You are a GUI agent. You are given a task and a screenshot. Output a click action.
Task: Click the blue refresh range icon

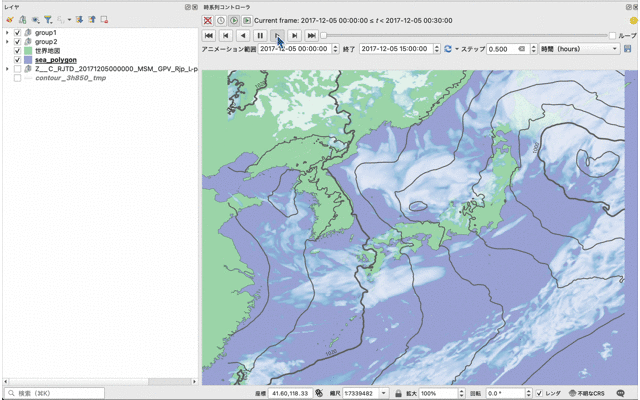pyautogui.click(x=448, y=49)
